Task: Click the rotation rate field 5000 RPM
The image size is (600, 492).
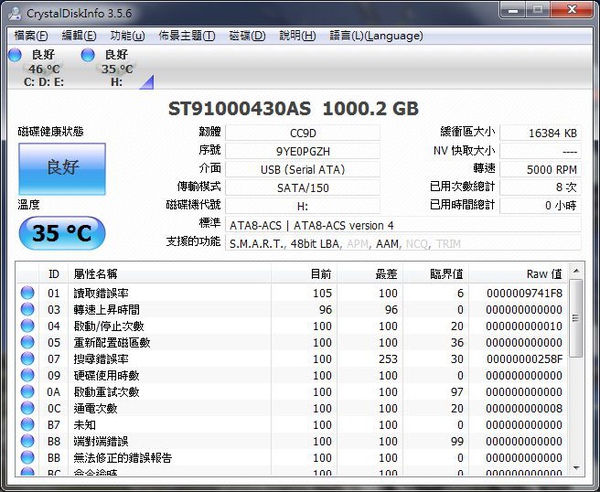Action: [540, 169]
